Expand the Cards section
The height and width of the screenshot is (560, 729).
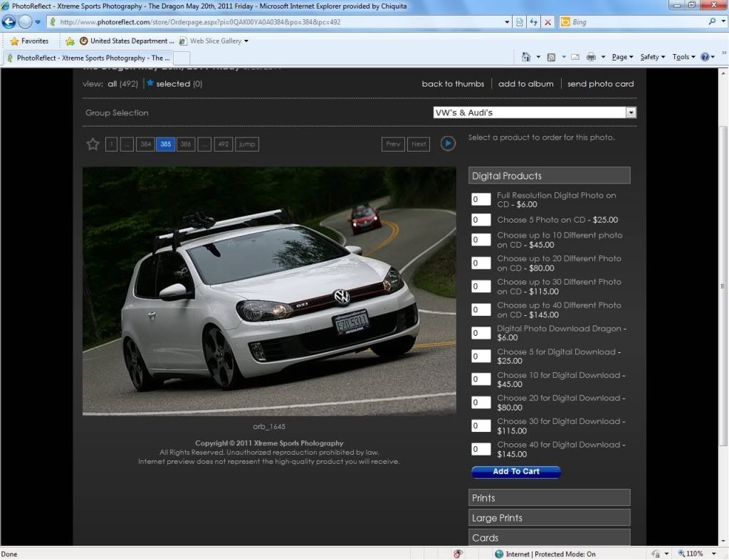[x=549, y=538]
